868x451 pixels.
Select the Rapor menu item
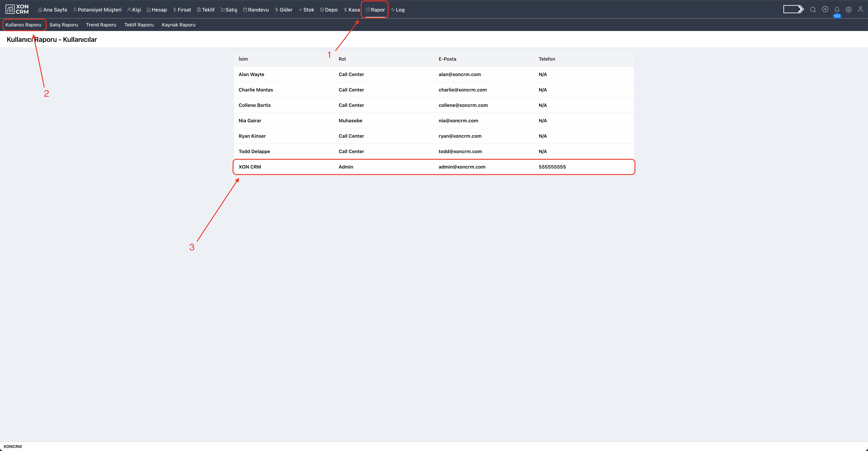click(375, 10)
